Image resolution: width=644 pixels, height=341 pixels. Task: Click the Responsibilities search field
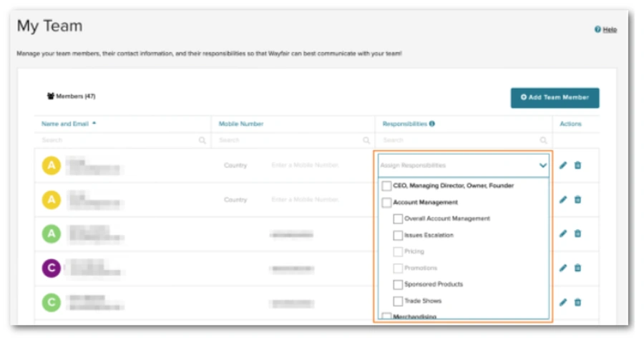tap(464, 140)
